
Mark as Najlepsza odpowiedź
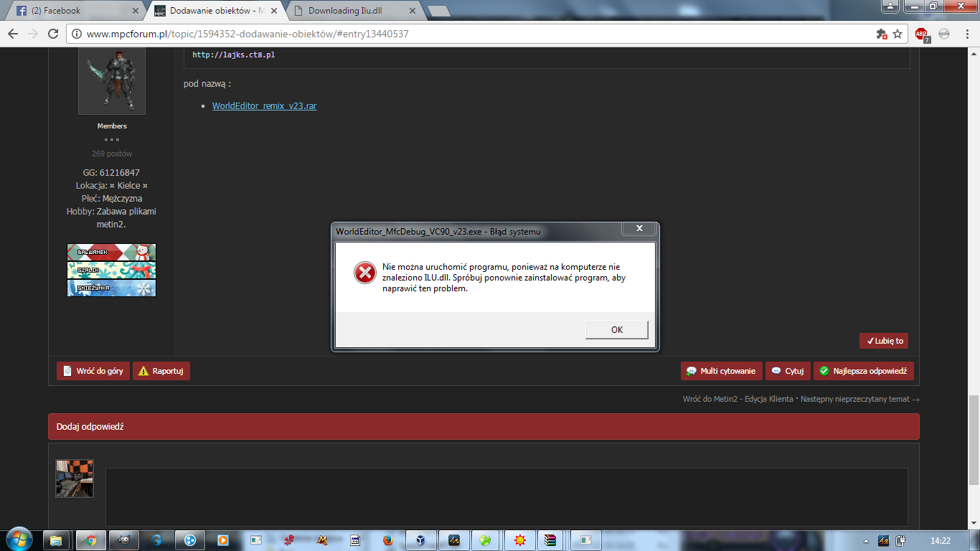click(x=863, y=371)
